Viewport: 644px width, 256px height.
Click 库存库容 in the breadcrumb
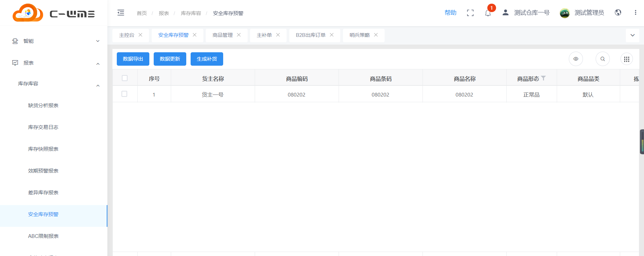point(191,13)
